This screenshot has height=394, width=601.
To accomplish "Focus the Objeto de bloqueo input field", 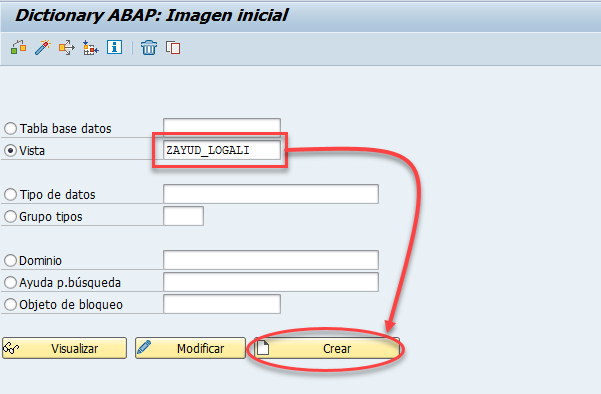I will pos(222,304).
